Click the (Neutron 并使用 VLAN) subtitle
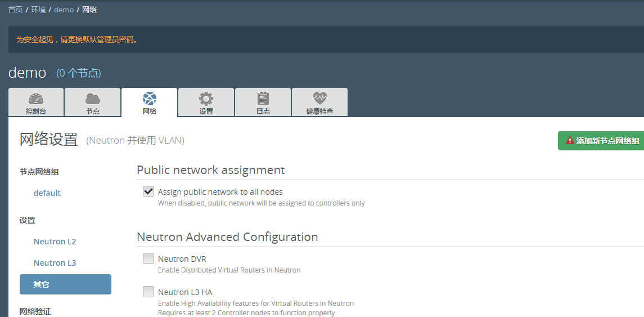Image resolution: width=644 pixels, height=317 pixels. (x=135, y=141)
